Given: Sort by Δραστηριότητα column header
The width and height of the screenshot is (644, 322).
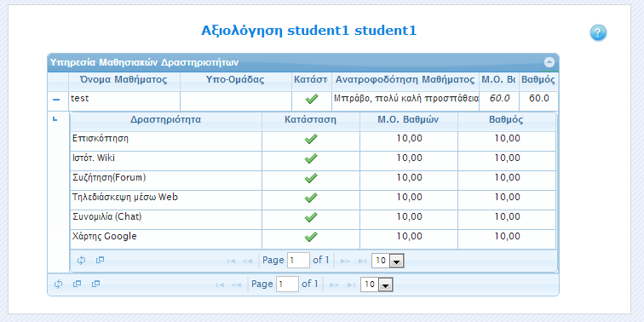Looking at the screenshot, I should pos(165,120).
